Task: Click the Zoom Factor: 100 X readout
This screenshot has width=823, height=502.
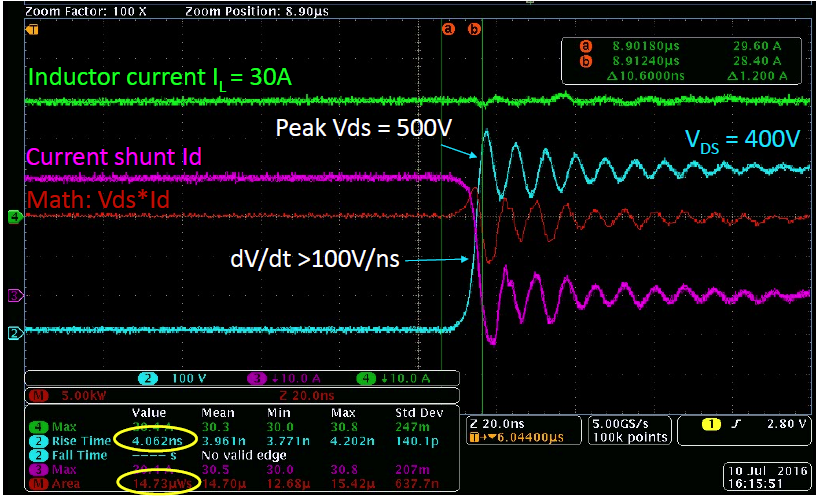Action: (x=86, y=11)
